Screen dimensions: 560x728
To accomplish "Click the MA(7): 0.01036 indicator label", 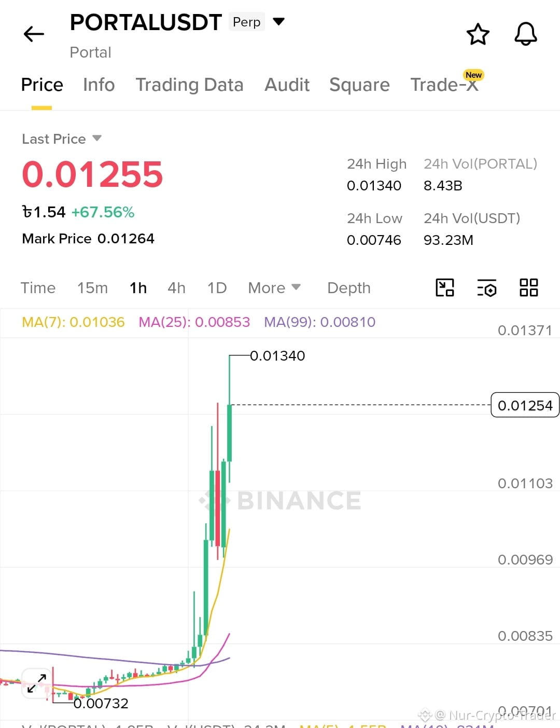I will (x=73, y=322).
